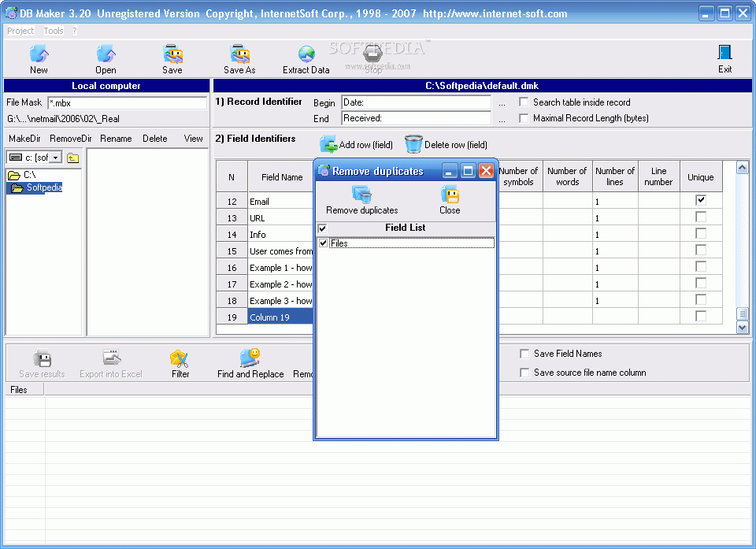Open the Project menu
The image size is (756, 549).
[x=20, y=31]
